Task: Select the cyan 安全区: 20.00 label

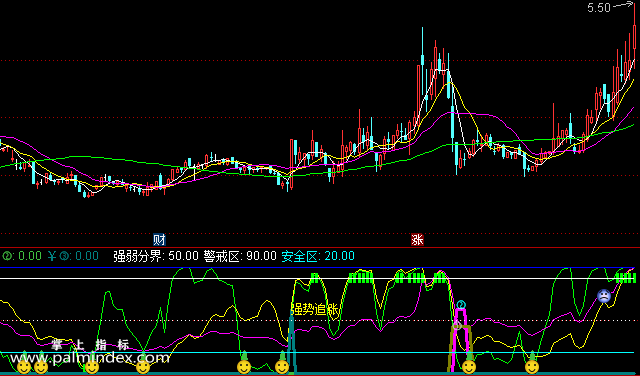Action: point(318,256)
